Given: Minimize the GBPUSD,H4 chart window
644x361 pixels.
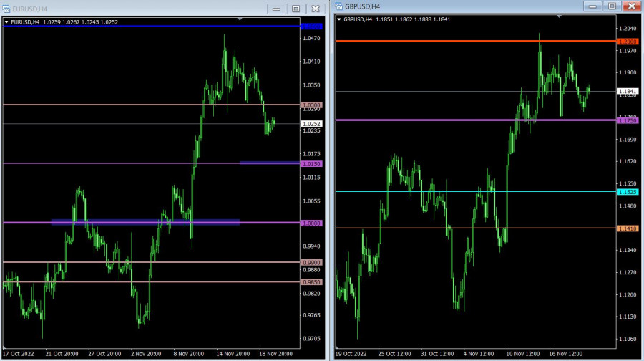Looking at the screenshot, I should (592, 6).
